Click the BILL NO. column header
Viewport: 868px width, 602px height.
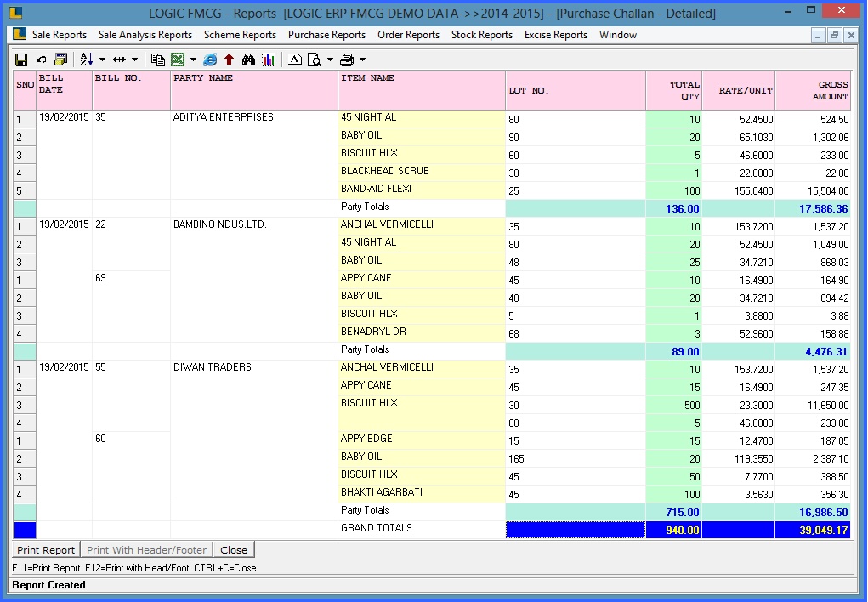pyautogui.click(x=131, y=90)
